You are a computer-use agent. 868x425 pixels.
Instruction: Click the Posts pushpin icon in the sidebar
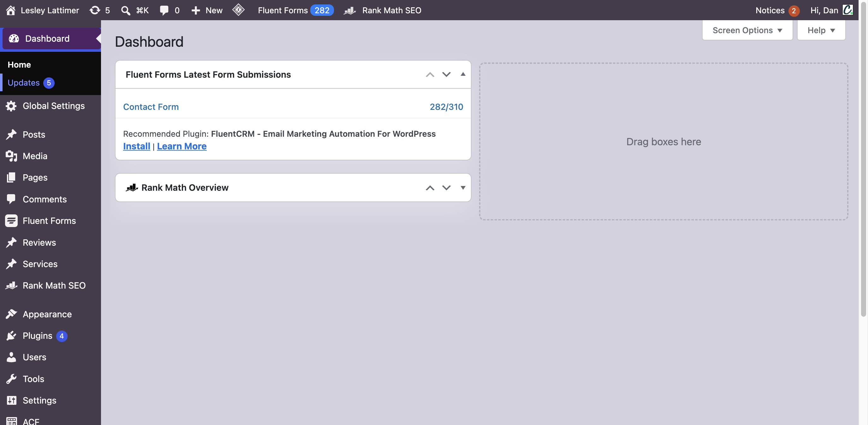pos(11,135)
